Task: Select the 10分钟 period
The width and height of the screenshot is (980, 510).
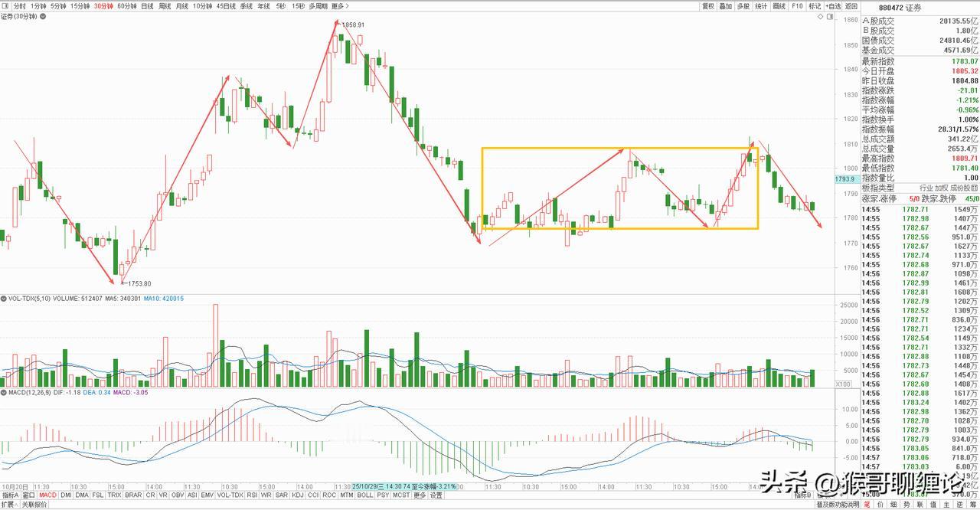Action: (202, 5)
